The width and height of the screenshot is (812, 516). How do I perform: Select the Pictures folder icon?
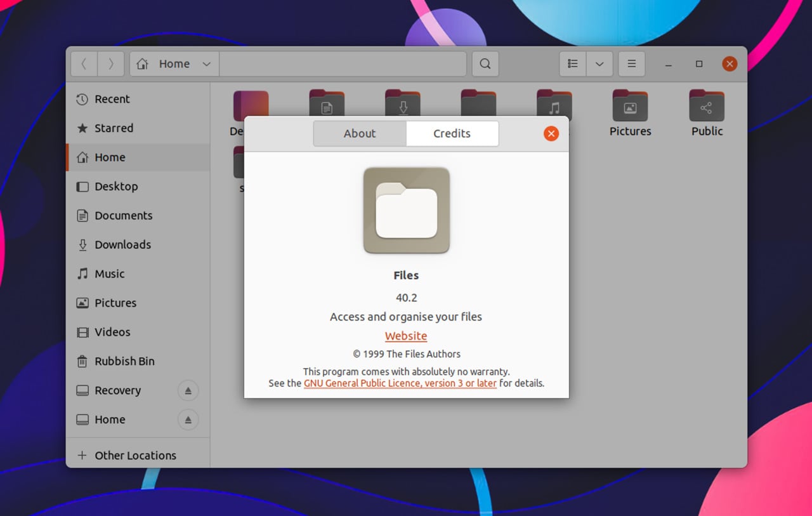click(x=630, y=106)
